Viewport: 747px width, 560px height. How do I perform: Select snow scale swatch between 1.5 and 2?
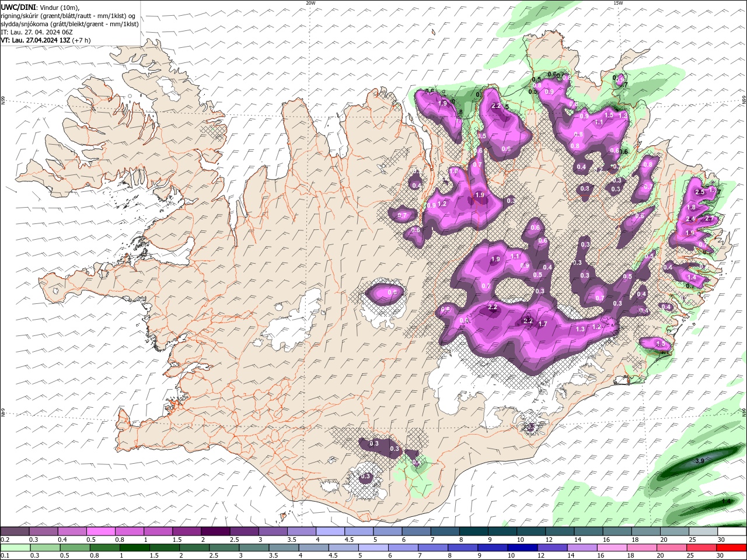186,531
